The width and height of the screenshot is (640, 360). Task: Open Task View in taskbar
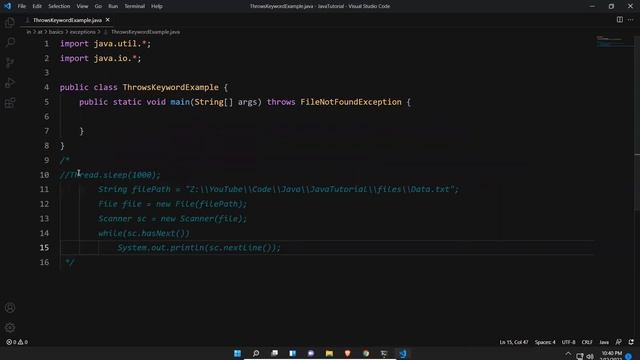click(274, 353)
